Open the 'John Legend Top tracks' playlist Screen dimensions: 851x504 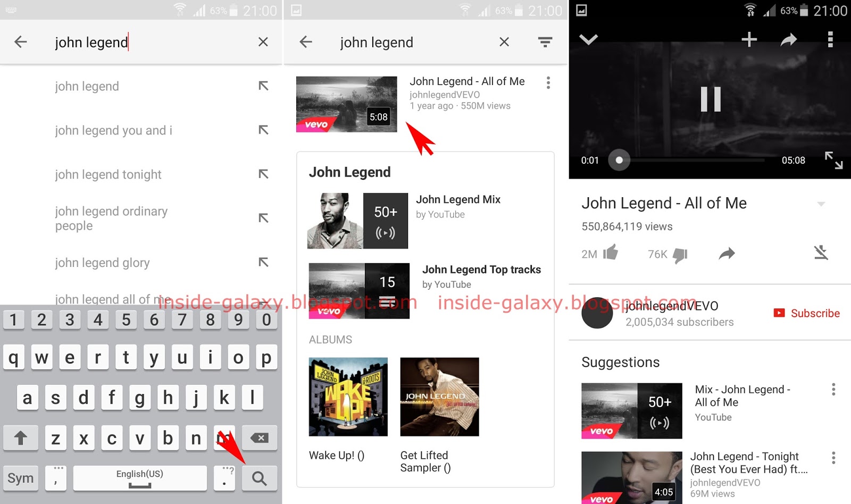tap(359, 291)
